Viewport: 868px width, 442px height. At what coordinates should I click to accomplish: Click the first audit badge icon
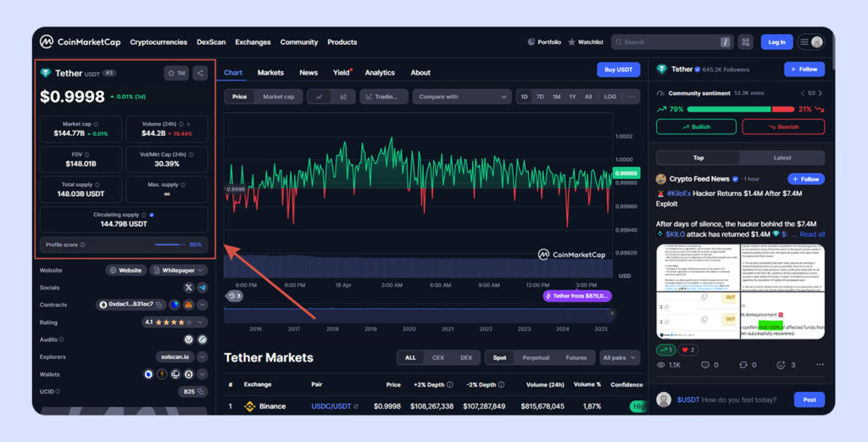(189, 339)
